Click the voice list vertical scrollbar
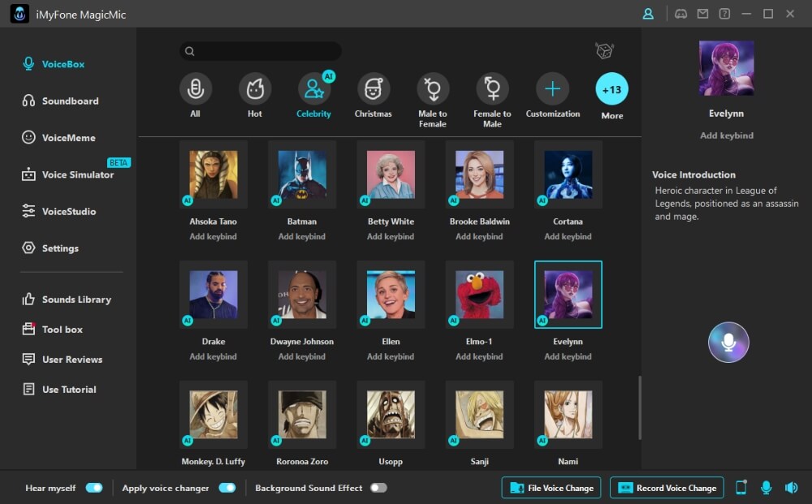Image resolution: width=812 pixels, height=504 pixels. 640,407
